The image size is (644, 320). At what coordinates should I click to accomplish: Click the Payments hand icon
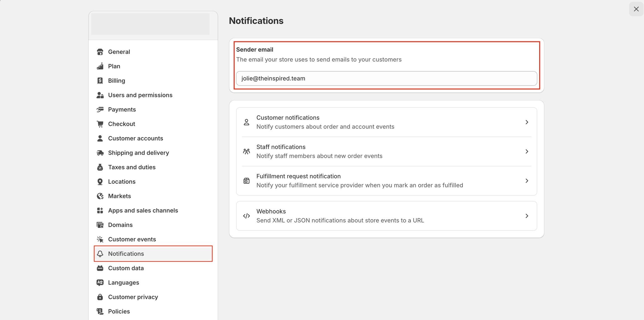coord(100,109)
